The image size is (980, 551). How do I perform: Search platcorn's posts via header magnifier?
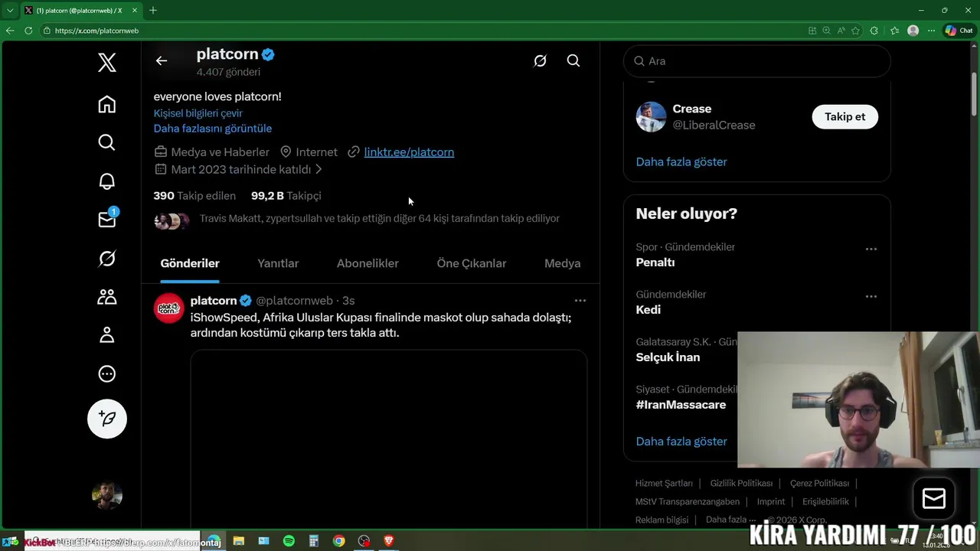point(573,61)
